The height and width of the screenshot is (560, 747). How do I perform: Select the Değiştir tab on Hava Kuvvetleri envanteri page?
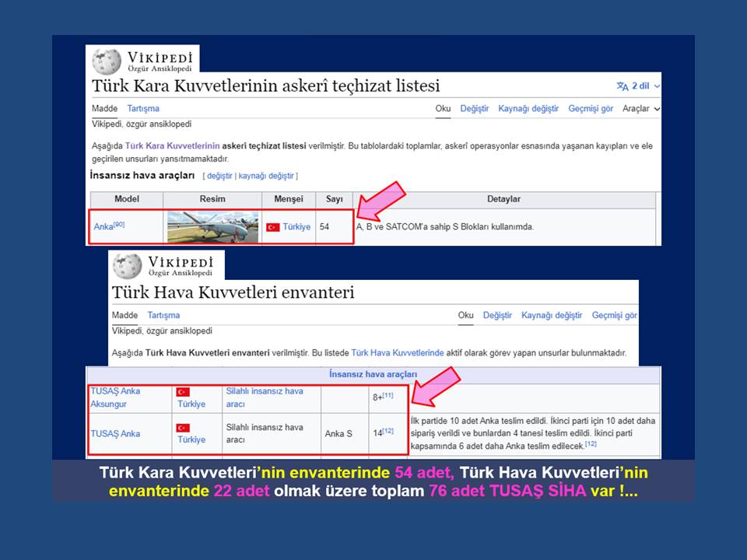click(497, 315)
